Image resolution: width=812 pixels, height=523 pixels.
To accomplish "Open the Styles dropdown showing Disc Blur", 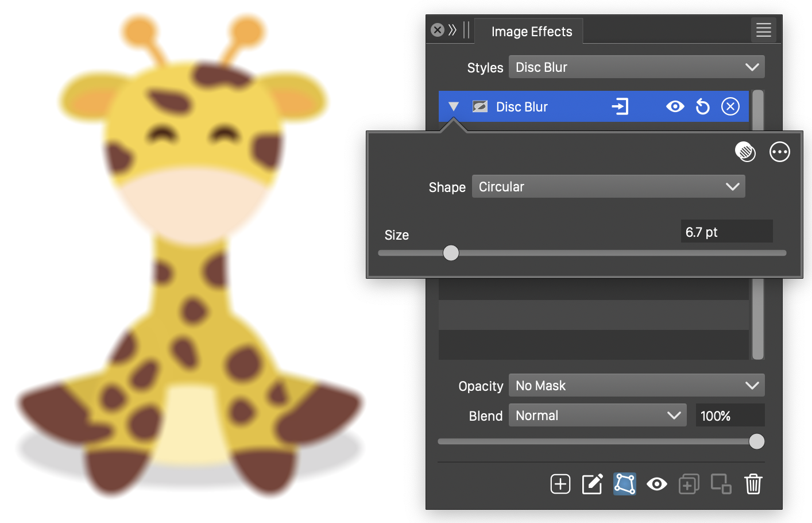I will (x=636, y=67).
